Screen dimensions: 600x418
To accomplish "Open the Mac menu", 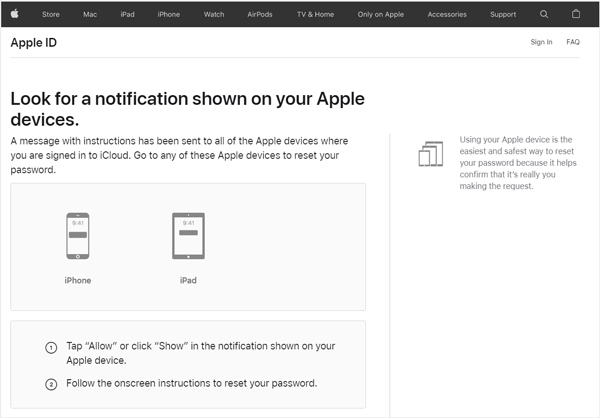I will (x=90, y=15).
